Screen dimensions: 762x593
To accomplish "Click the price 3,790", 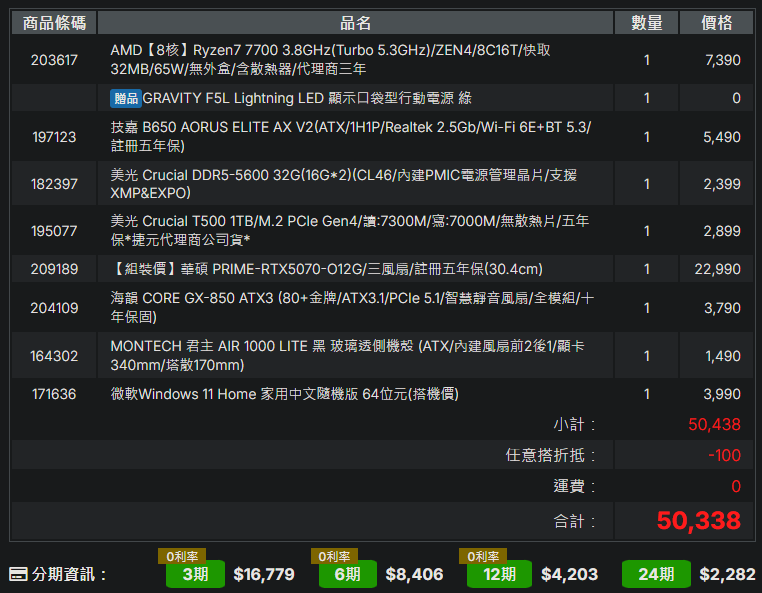I will [722, 308].
